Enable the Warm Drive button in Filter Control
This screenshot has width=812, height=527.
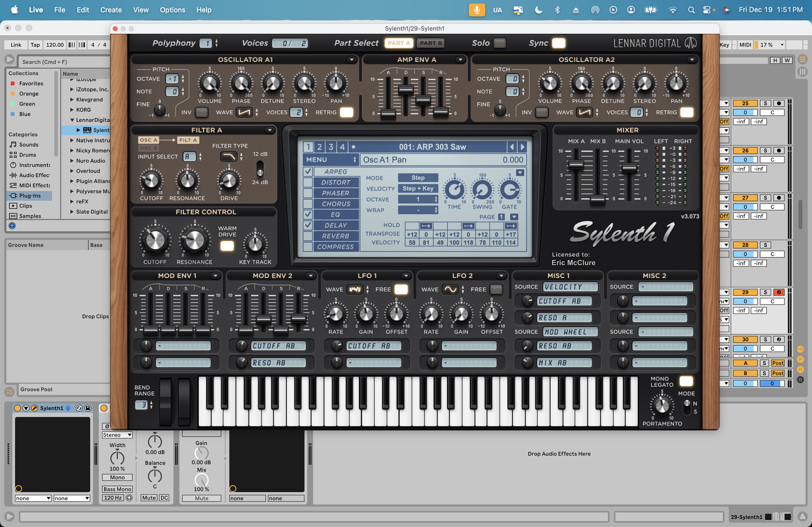coord(227,246)
